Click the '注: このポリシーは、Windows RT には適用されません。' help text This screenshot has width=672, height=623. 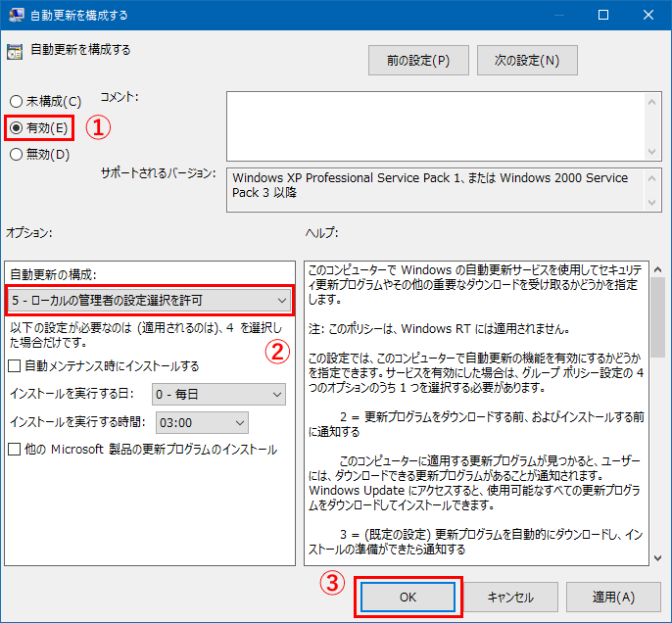tap(439, 328)
